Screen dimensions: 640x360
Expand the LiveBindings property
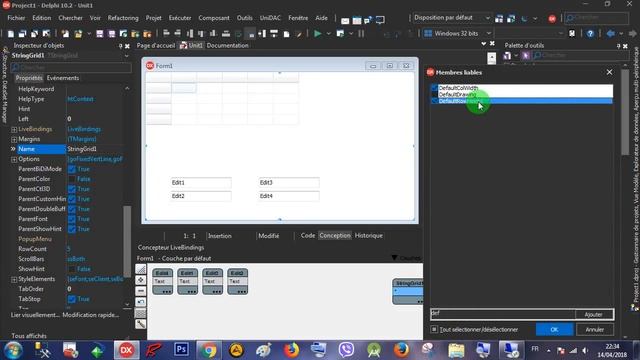(x=14, y=129)
